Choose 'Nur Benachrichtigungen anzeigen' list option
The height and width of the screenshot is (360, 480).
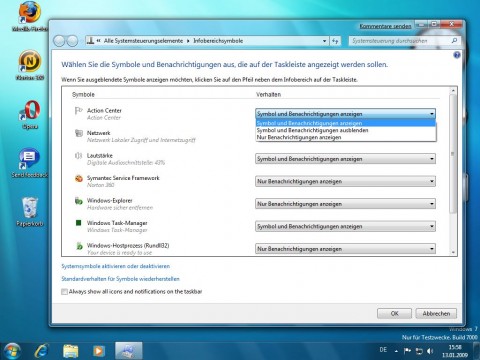pos(346,137)
